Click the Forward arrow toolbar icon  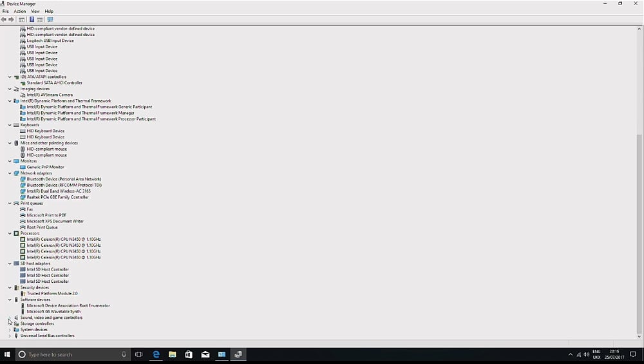[x=11, y=19]
